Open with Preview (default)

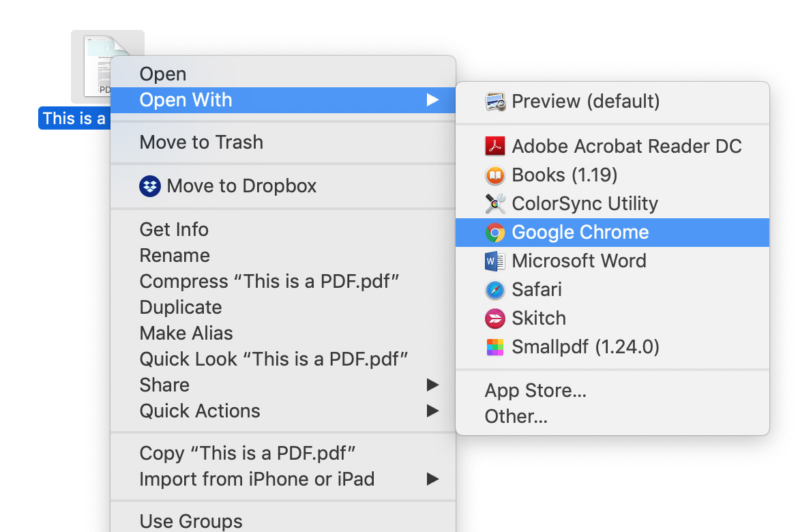pos(612,102)
